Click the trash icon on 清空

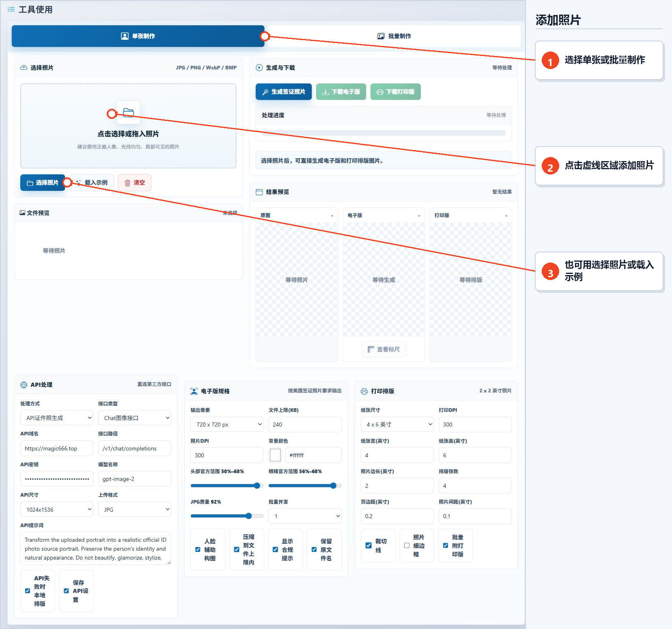tap(127, 183)
